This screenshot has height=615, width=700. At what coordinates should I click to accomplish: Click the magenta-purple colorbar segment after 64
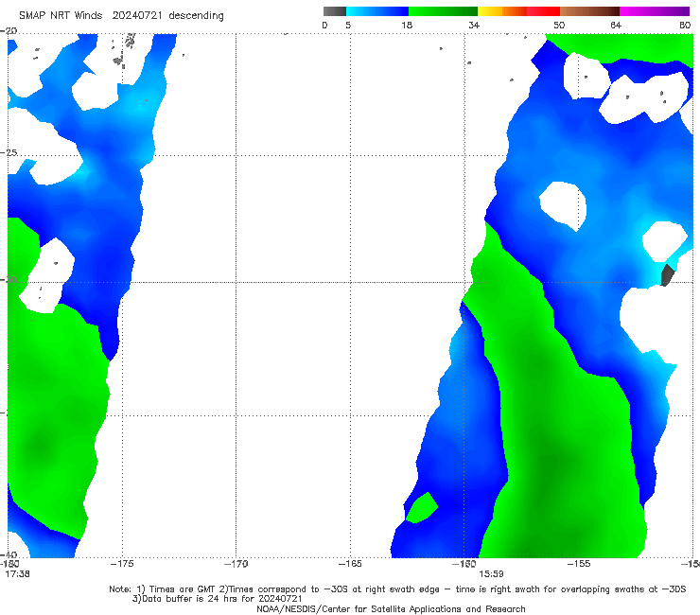point(655,11)
